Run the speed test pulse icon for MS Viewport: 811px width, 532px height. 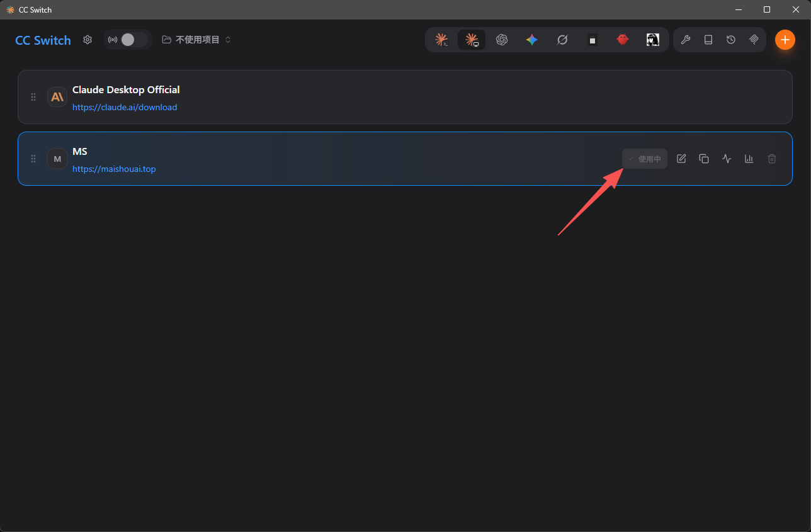[727, 159]
